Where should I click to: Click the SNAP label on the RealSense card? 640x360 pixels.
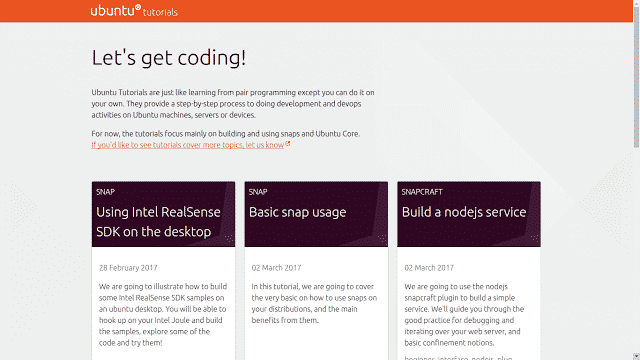click(x=105, y=192)
